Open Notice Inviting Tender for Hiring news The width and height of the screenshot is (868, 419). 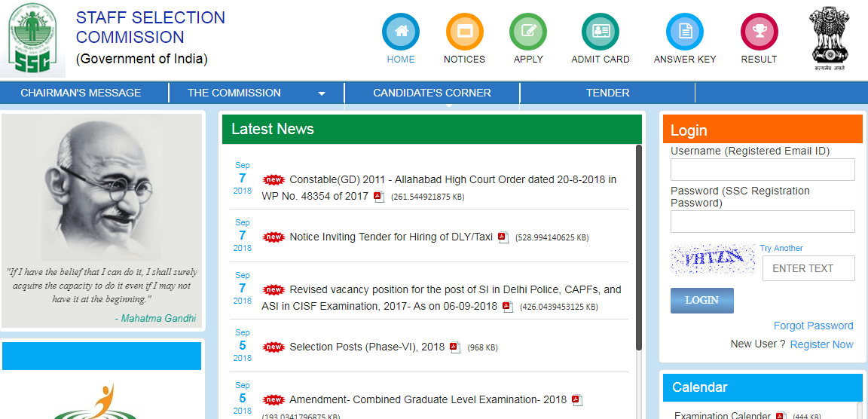[x=391, y=237]
